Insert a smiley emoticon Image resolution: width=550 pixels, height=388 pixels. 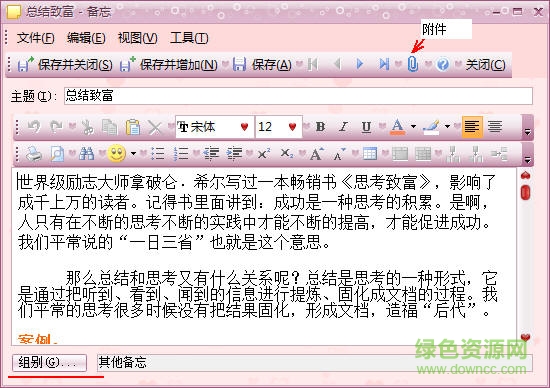[117, 154]
